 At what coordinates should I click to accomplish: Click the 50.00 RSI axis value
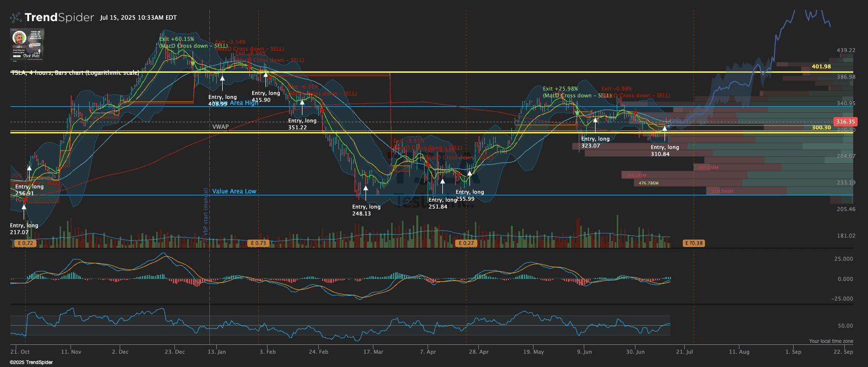[x=845, y=326]
